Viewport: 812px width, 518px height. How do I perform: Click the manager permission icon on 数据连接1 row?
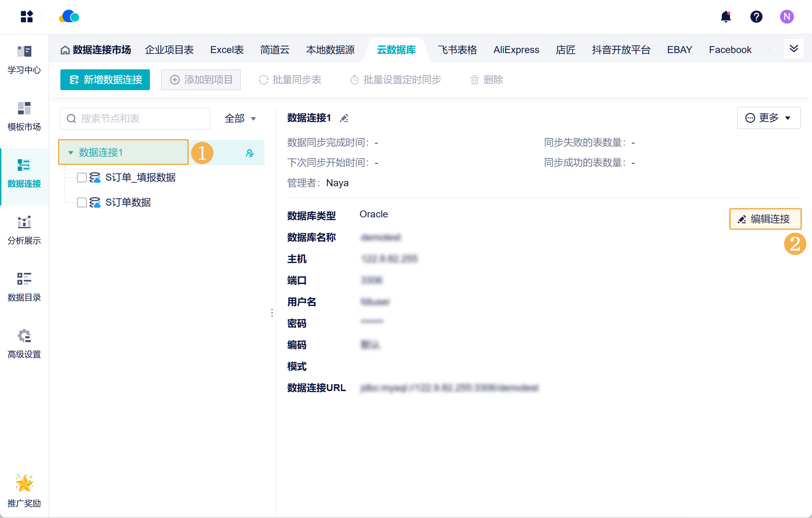coord(249,153)
